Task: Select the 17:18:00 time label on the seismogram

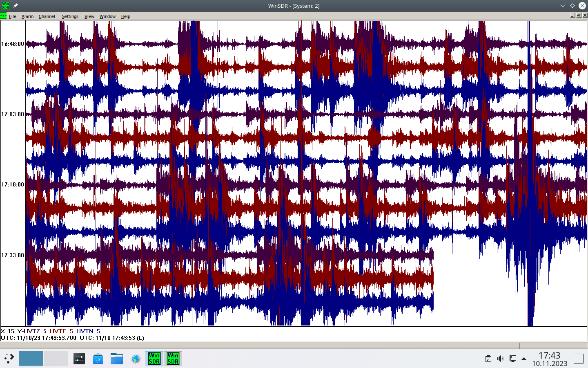Action: 13,184
